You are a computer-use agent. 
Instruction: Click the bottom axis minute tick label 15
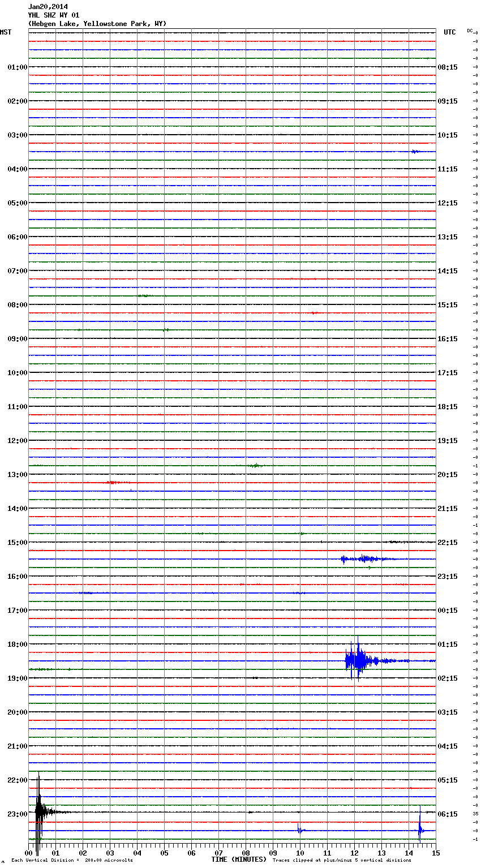435,853
